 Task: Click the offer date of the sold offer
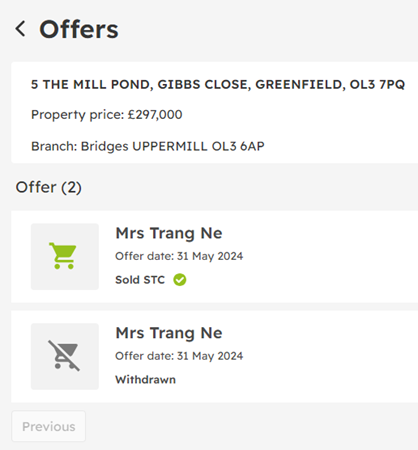point(179,256)
